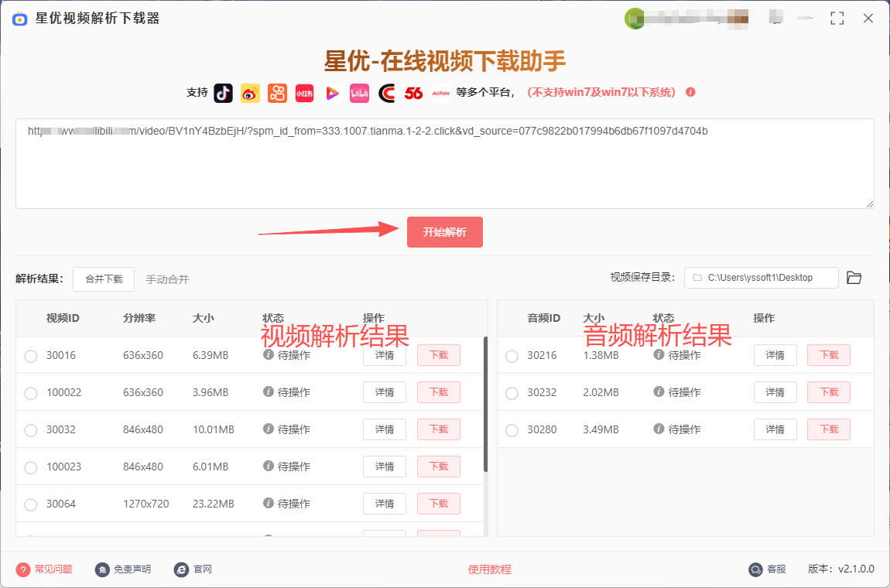Click the Kuaishou platform icon
This screenshot has width=890, height=588.
click(278, 93)
